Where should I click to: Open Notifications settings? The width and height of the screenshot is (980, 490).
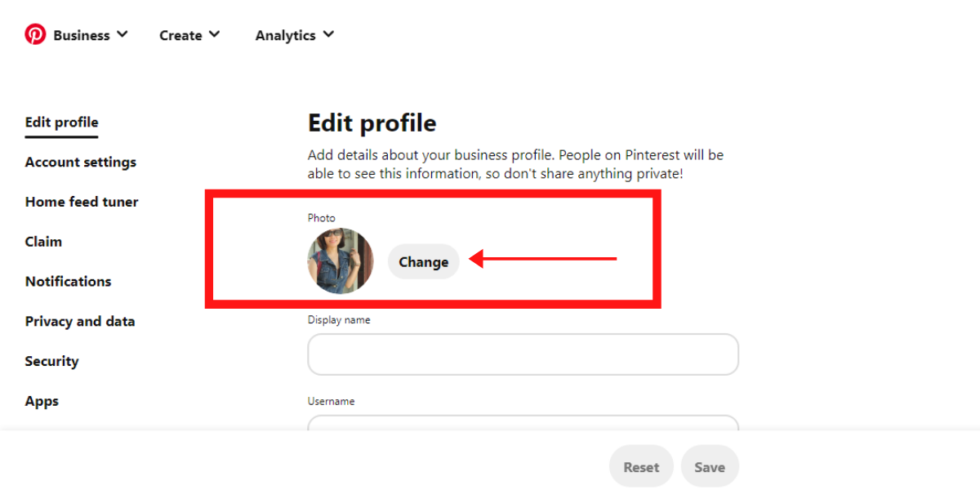coord(68,282)
